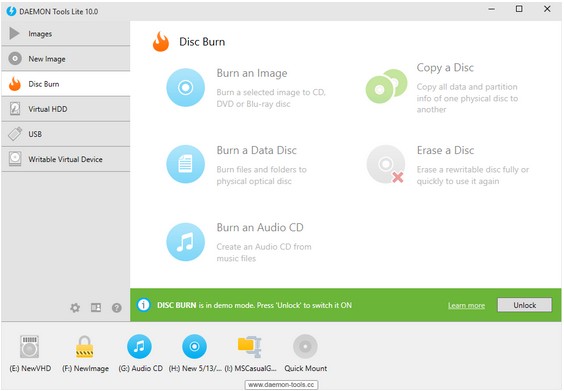Follow the Learn more link
This screenshot has height=391, width=564.
[466, 305]
